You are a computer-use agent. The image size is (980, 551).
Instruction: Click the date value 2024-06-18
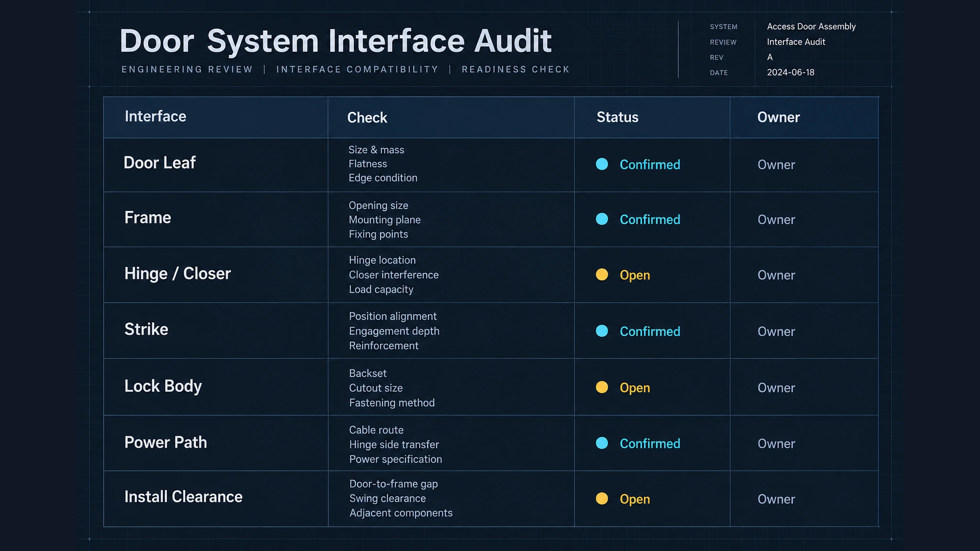click(x=791, y=72)
